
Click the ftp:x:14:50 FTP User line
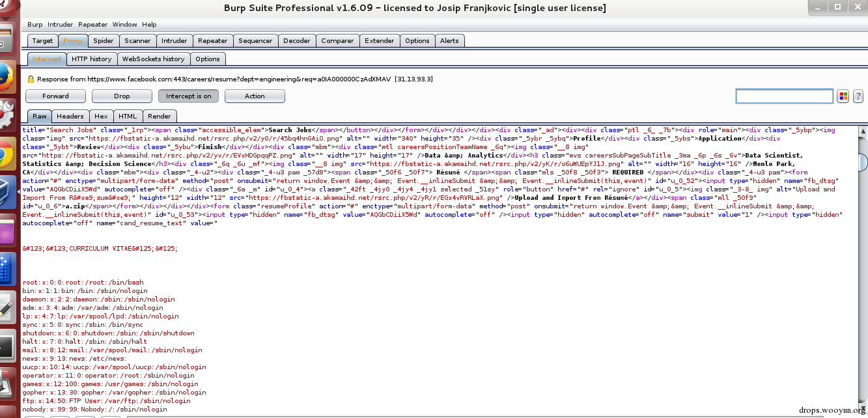coord(106,400)
